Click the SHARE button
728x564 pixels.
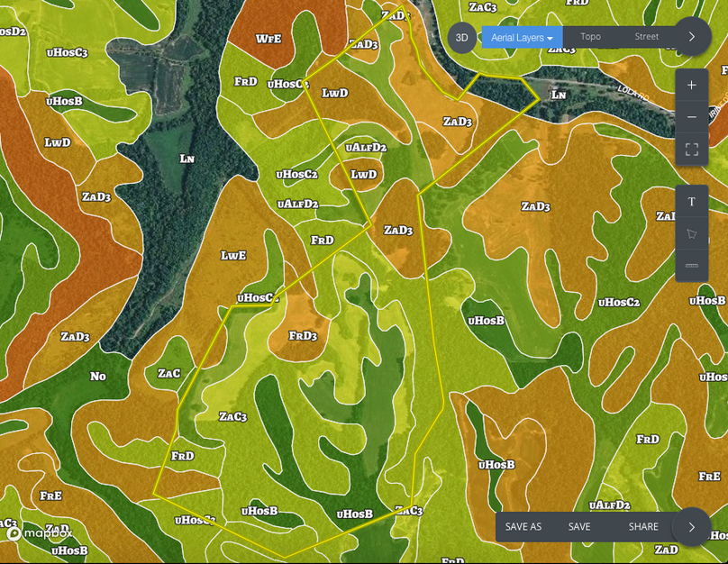(x=643, y=527)
